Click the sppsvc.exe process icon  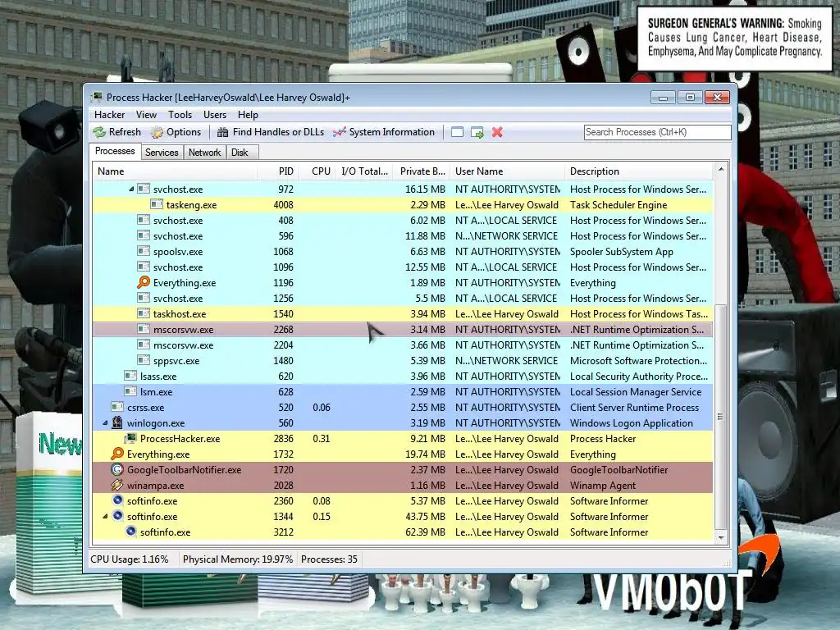144,360
